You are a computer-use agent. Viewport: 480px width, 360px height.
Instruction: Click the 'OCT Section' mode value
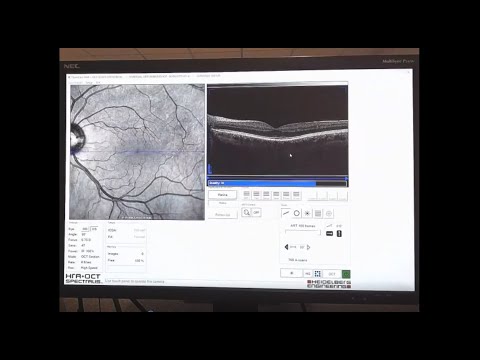pos(90,257)
